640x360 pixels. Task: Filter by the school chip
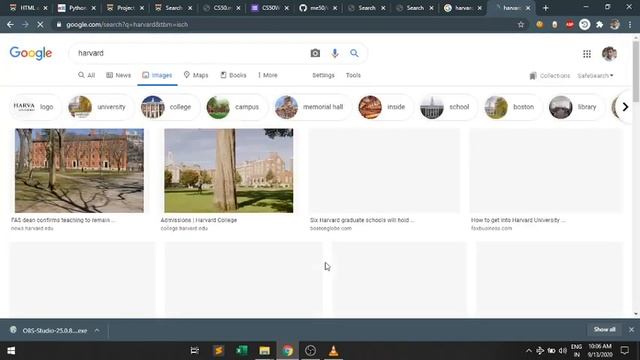click(448, 107)
